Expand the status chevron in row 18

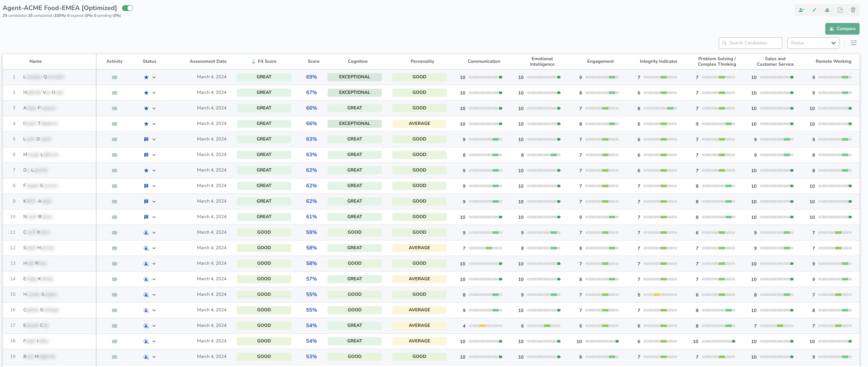pyautogui.click(x=154, y=341)
